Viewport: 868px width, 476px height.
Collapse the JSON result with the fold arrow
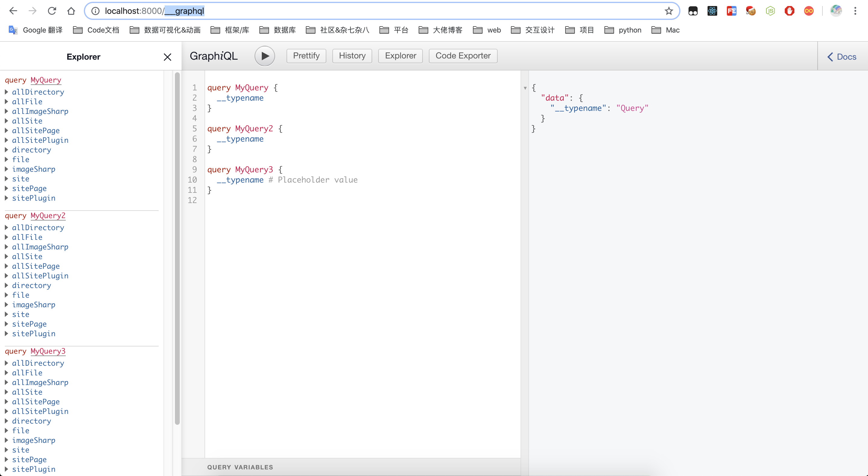click(x=525, y=88)
